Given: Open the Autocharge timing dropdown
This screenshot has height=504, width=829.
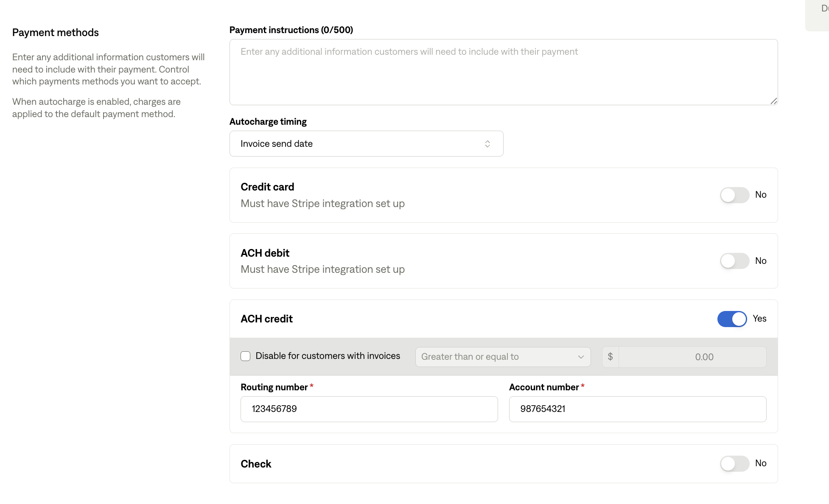Looking at the screenshot, I should click(366, 144).
